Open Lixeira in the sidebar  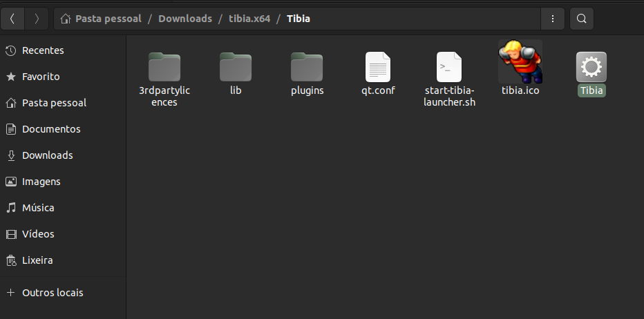pyautogui.click(x=63, y=260)
